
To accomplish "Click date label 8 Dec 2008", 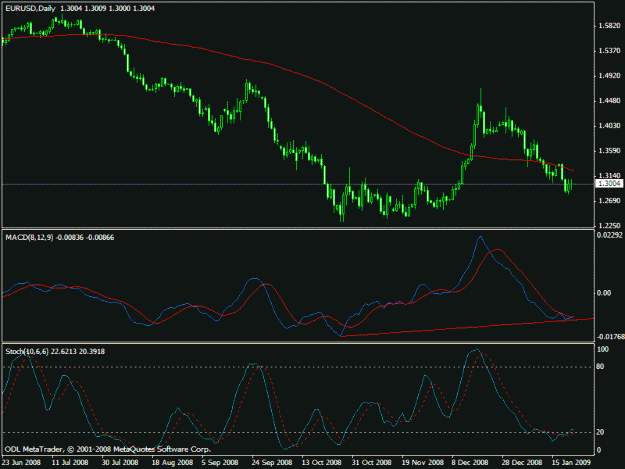I will [470, 462].
